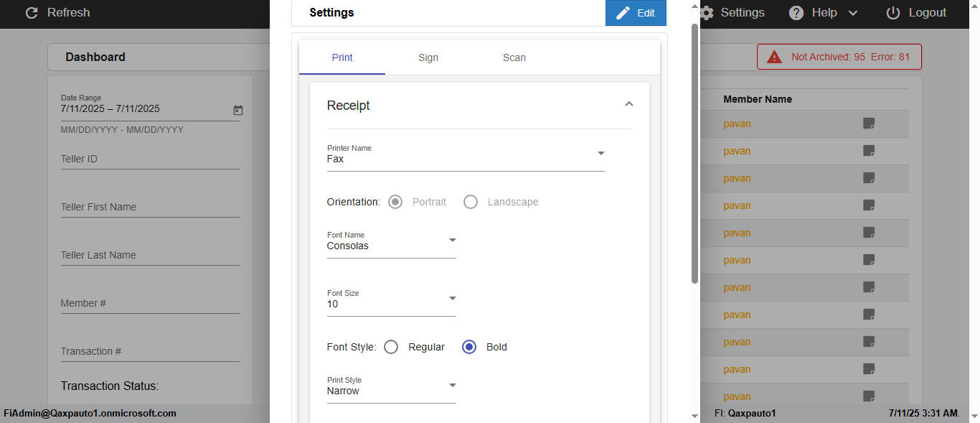Open the Date Range calendar picker icon
This screenshot has height=423, width=980.
click(x=238, y=111)
